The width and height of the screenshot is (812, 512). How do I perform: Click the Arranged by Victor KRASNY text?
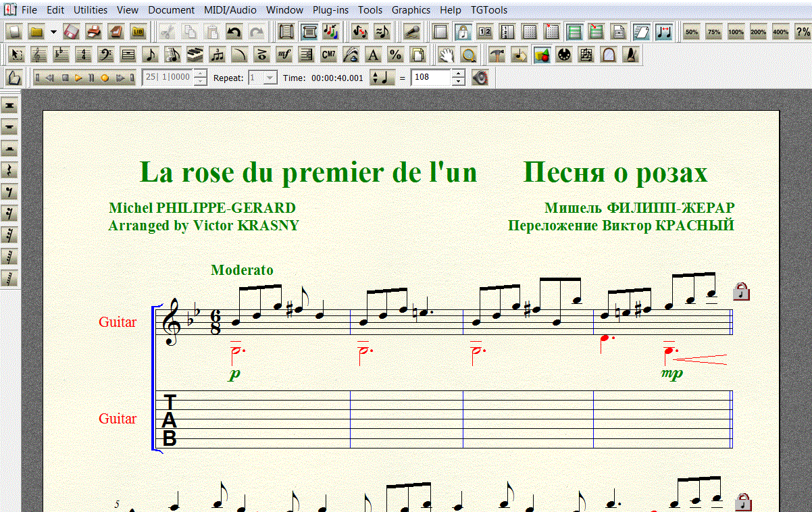coord(203,226)
